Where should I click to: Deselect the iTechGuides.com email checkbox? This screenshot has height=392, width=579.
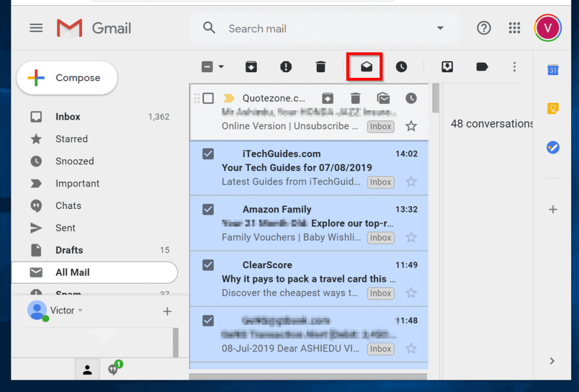click(x=208, y=154)
